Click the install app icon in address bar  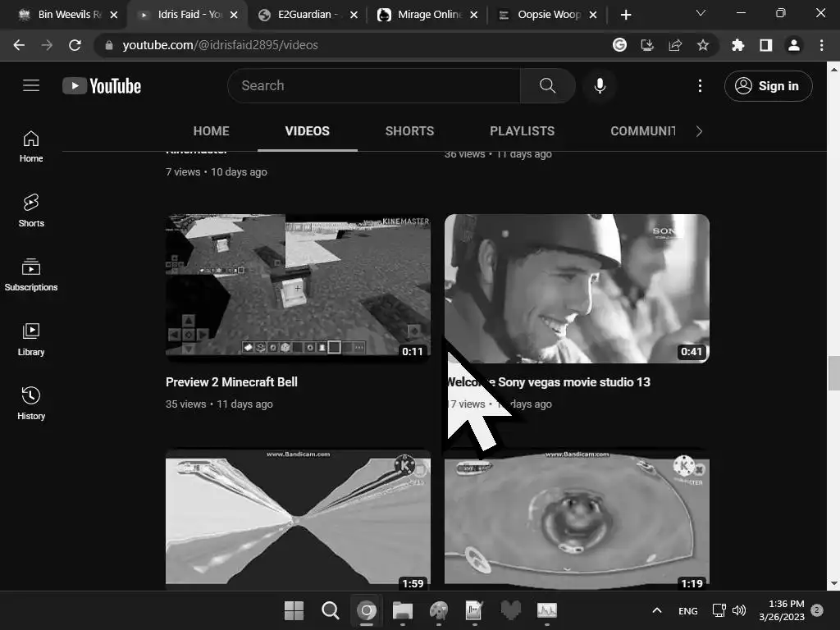(x=647, y=45)
